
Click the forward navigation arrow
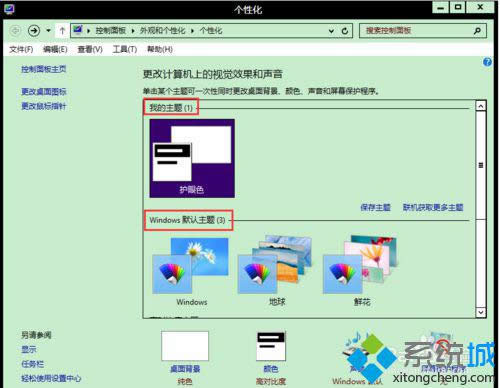pyautogui.click(x=34, y=31)
